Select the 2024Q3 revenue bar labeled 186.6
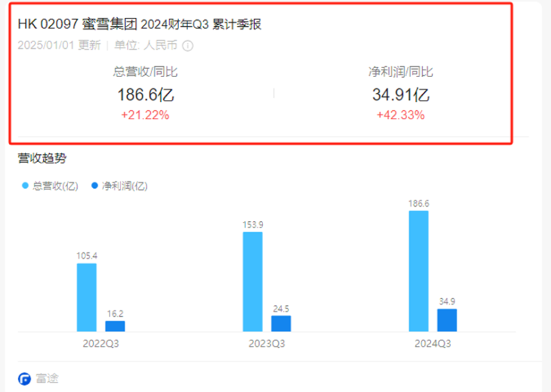 (x=418, y=271)
